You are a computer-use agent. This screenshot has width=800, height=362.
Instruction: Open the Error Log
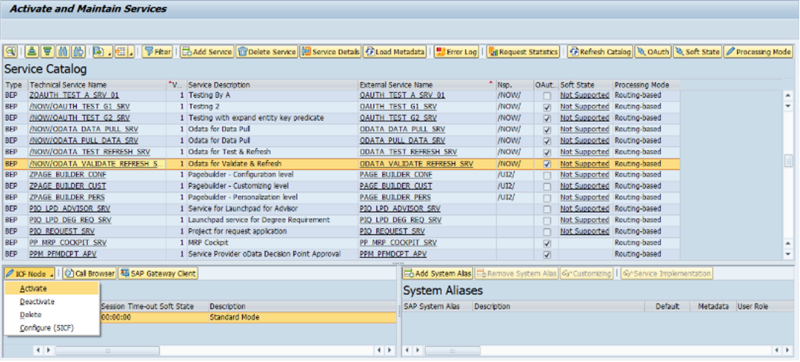pos(457,51)
